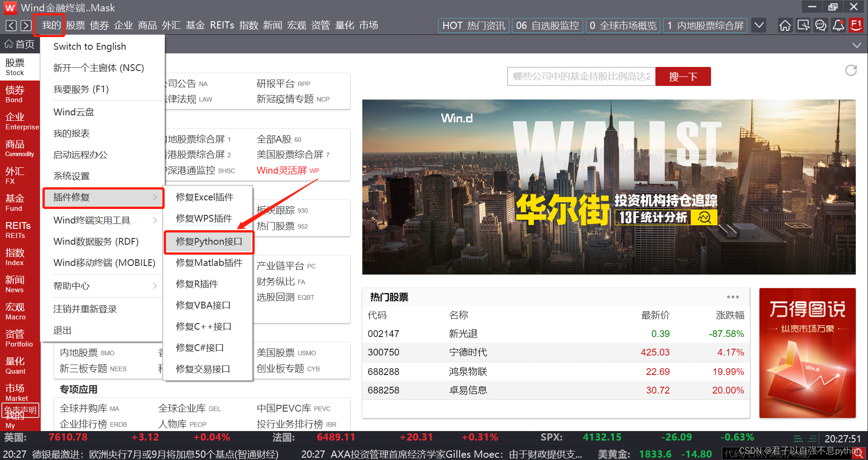
Task: Choose Switch to English menu entry
Action: tap(90, 47)
